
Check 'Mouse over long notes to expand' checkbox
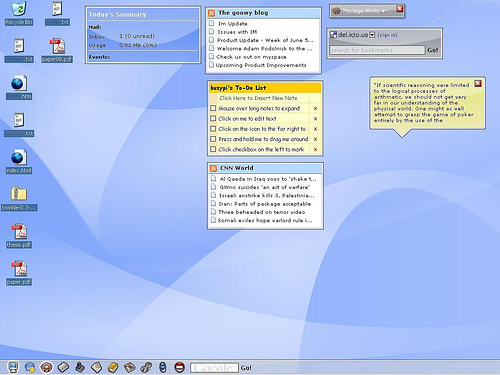[213, 108]
